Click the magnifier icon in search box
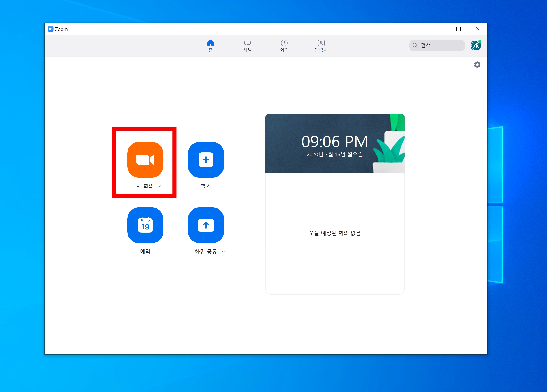Image resolution: width=547 pixels, height=392 pixels. pos(415,45)
